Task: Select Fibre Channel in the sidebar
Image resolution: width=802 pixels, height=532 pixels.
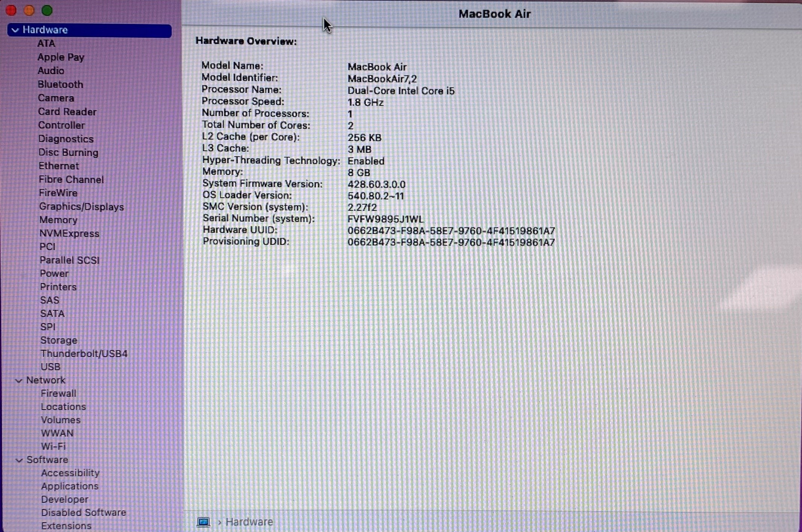Action: (x=71, y=179)
